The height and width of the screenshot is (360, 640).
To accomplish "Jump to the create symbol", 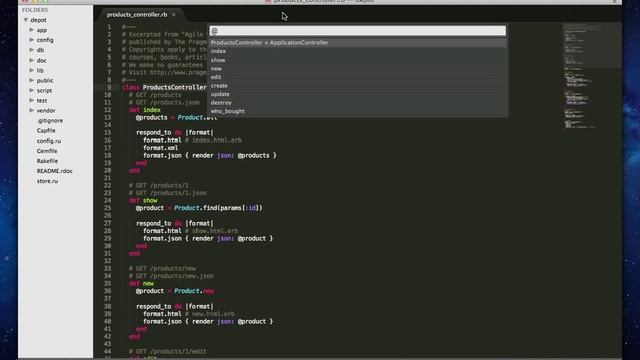I will coord(358,85).
